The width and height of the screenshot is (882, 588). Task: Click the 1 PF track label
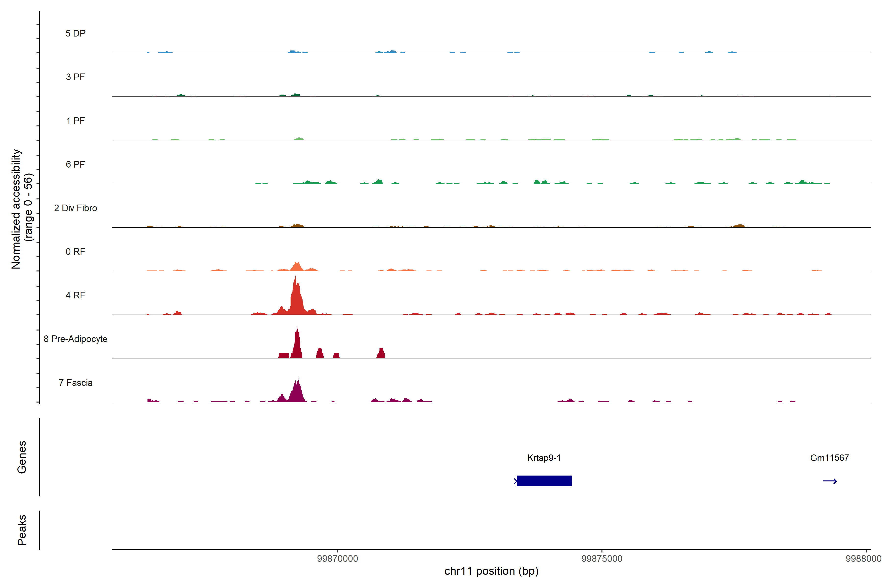pos(75,121)
